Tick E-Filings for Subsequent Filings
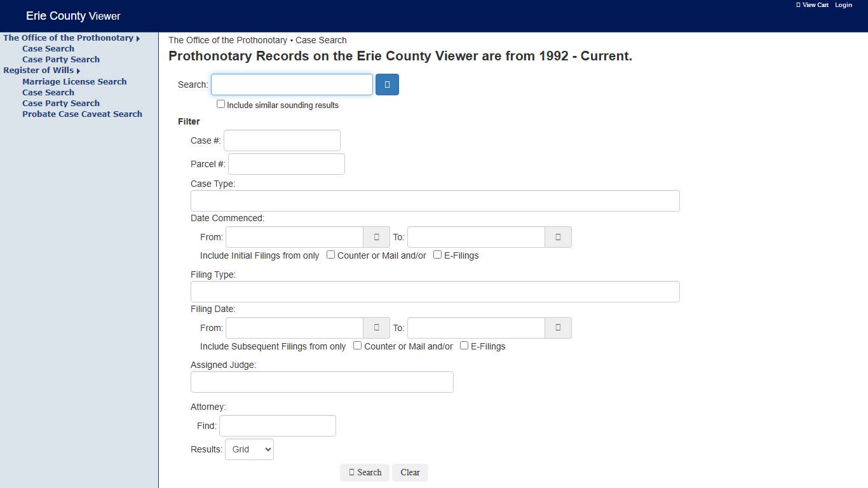 tap(464, 346)
